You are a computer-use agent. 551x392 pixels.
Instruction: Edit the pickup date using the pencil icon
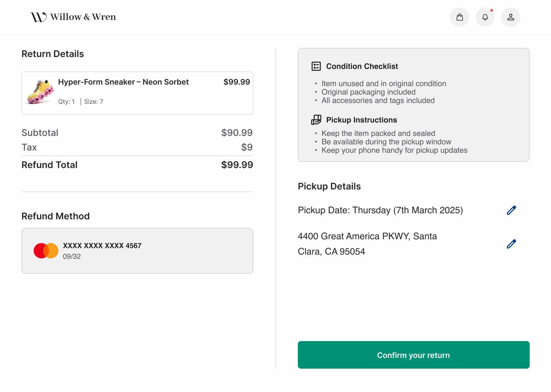pyautogui.click(x=512, y=210)
